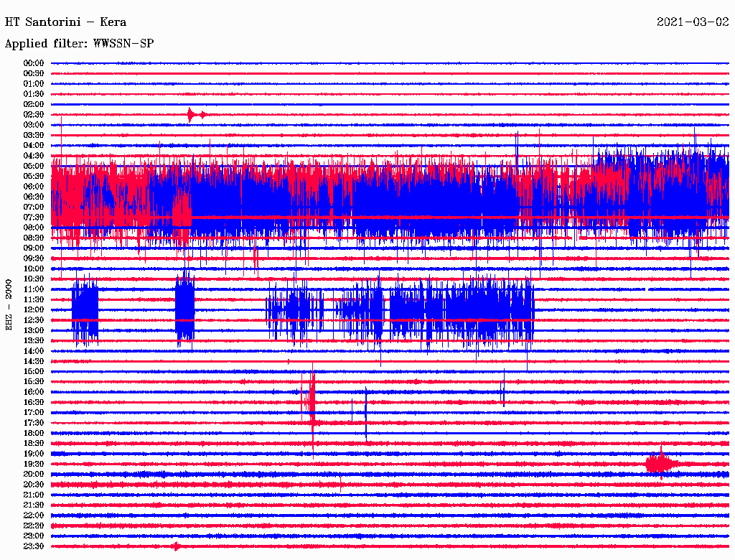Click the tall red spike on the 16:30 trace

(312, 408)
